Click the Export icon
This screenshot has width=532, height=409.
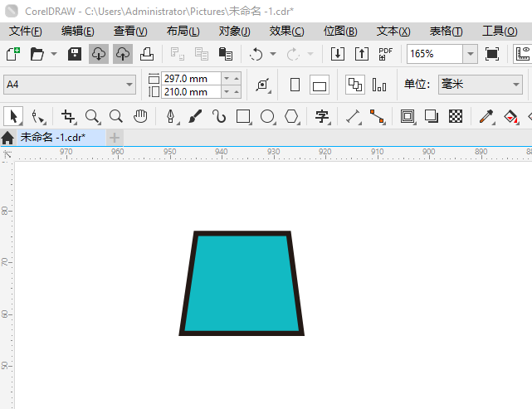click(362, 54)
